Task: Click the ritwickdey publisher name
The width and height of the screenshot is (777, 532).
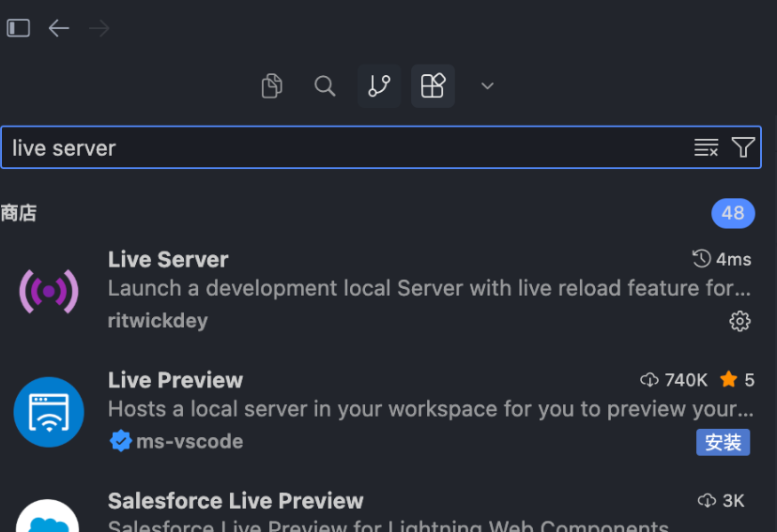Action: point(158,321)
